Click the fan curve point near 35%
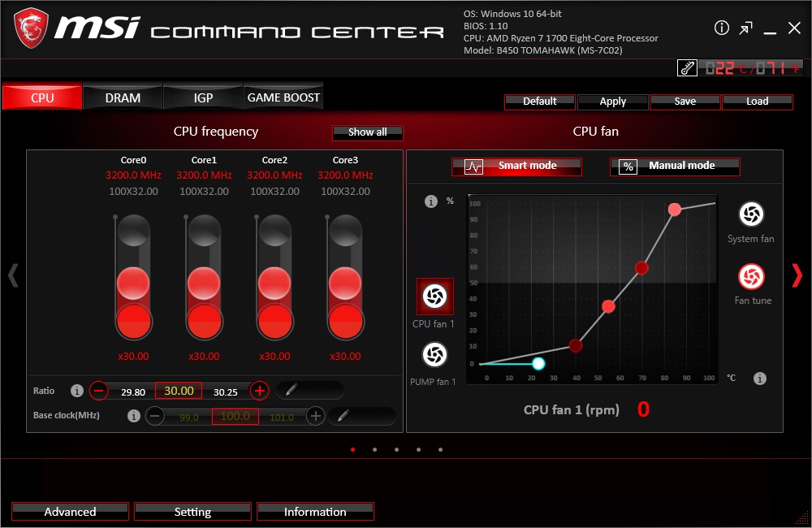 [608, 307]
